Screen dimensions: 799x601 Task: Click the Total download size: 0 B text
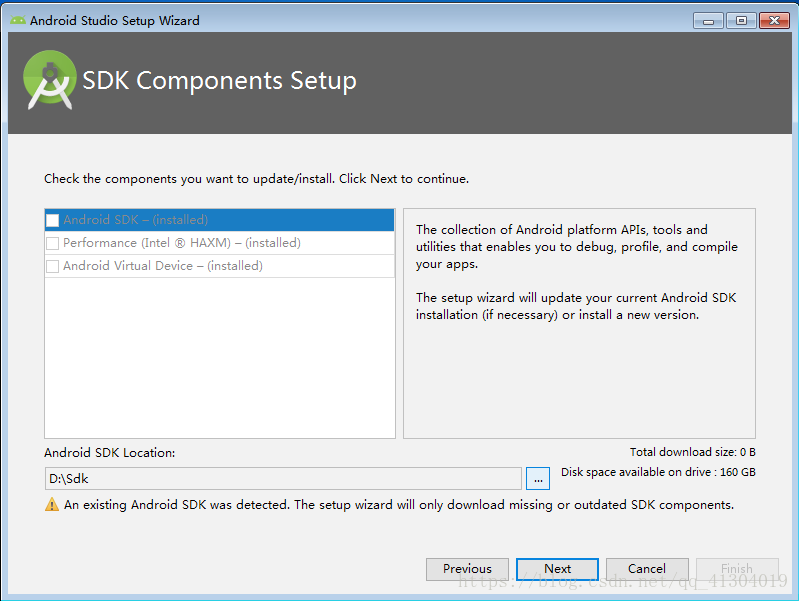pos(693,452)
